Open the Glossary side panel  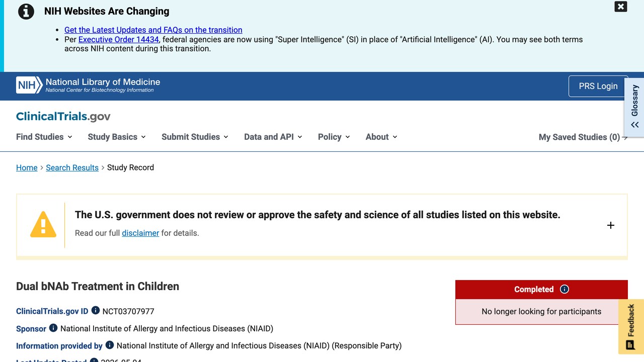tap(634, 108)
